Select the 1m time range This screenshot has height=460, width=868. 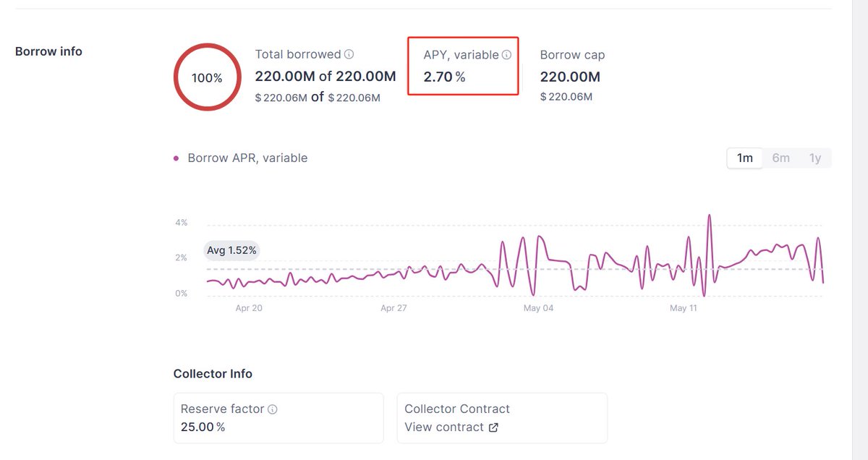pyautogui.click(x=744, y=158)
